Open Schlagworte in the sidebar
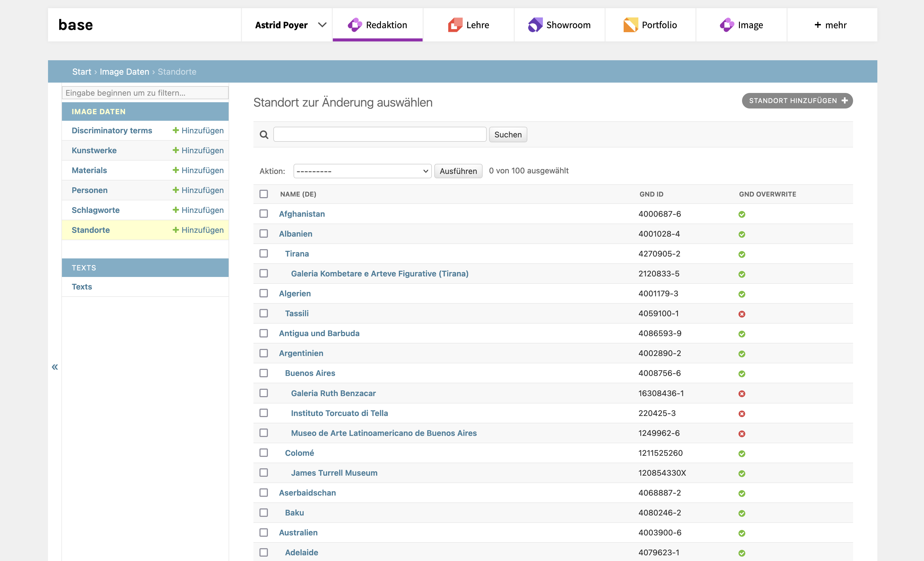Screen dimensions: 924x561 pos(96,210)
